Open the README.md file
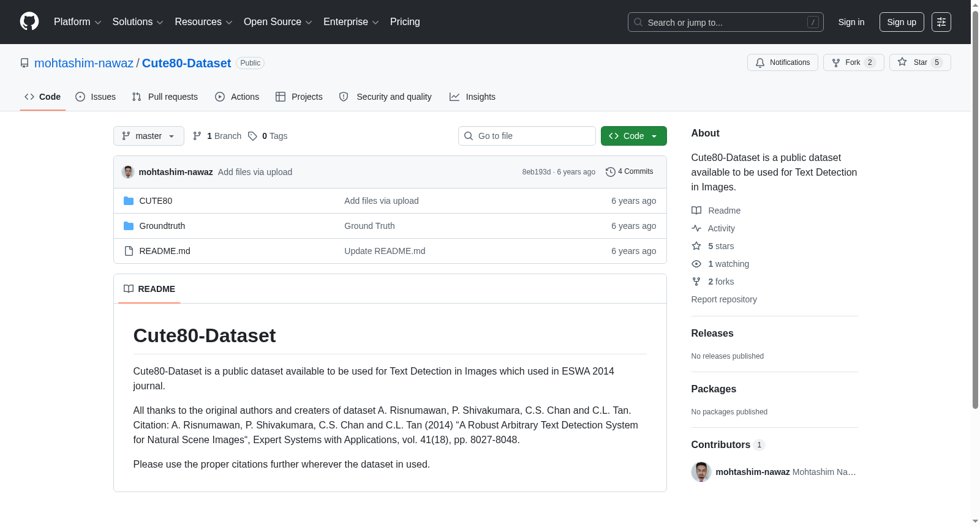Image resolution: width=980 pixels, height=527 pixels. click(x=165, y=251)
